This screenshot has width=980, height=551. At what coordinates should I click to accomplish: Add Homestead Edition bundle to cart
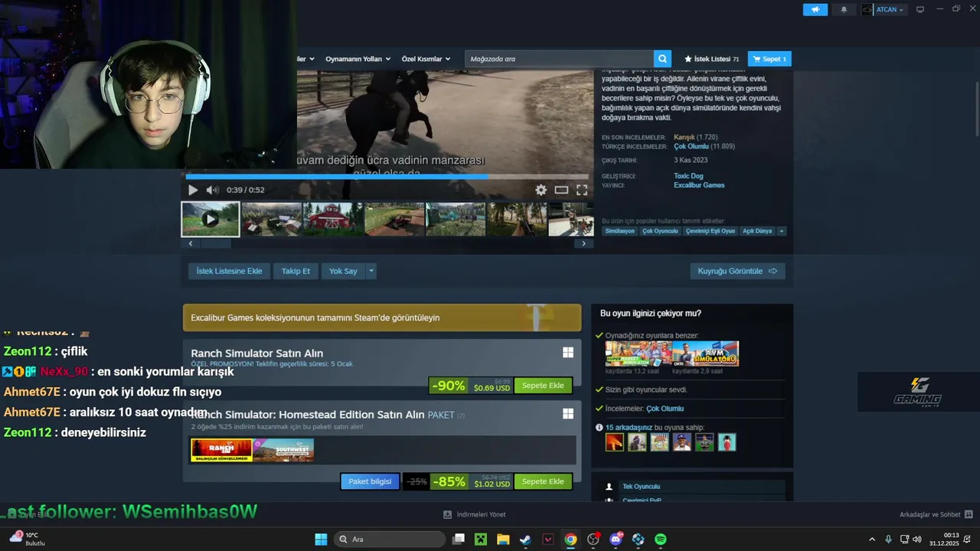(543, 481)
